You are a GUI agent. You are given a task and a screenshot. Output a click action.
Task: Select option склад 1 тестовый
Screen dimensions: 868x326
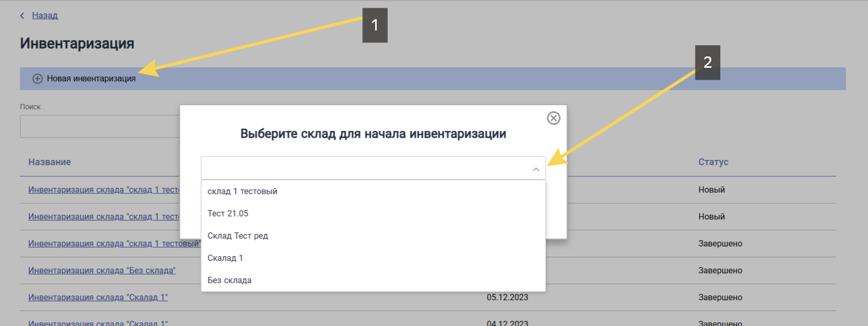373,191
